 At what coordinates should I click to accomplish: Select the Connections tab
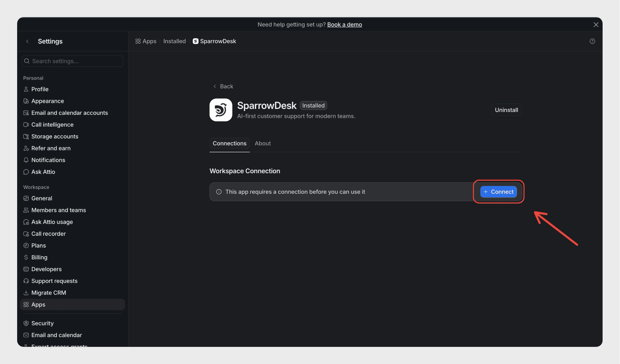(x=229, y=143)
